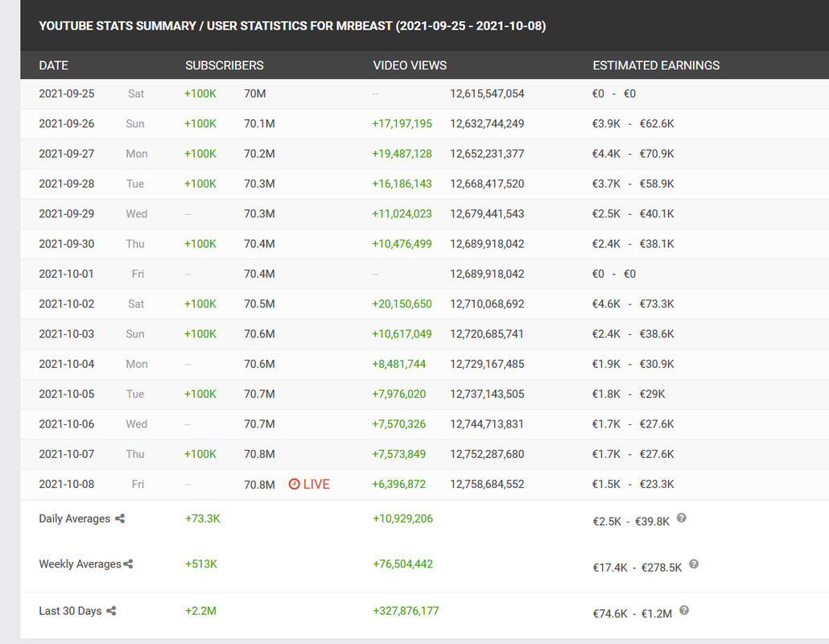Select date cell 2021-10-08
Screen dimensions: 829x644
[67, 485]
